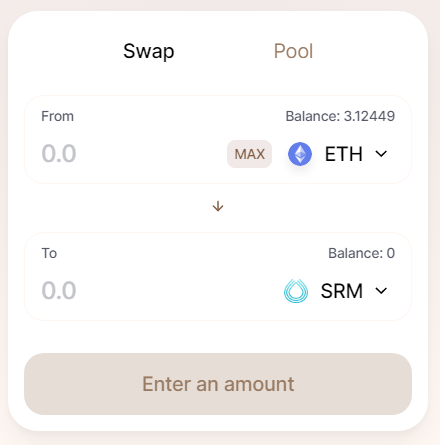Switch to the Swap tab
This screenshot has height=445, width=440.
tap(149, 51)
